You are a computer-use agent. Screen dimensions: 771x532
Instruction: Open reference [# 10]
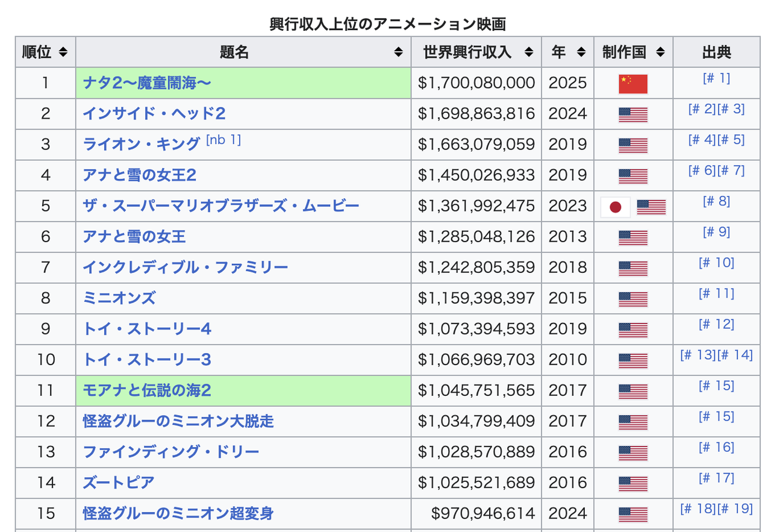click(x=716, y=263)
